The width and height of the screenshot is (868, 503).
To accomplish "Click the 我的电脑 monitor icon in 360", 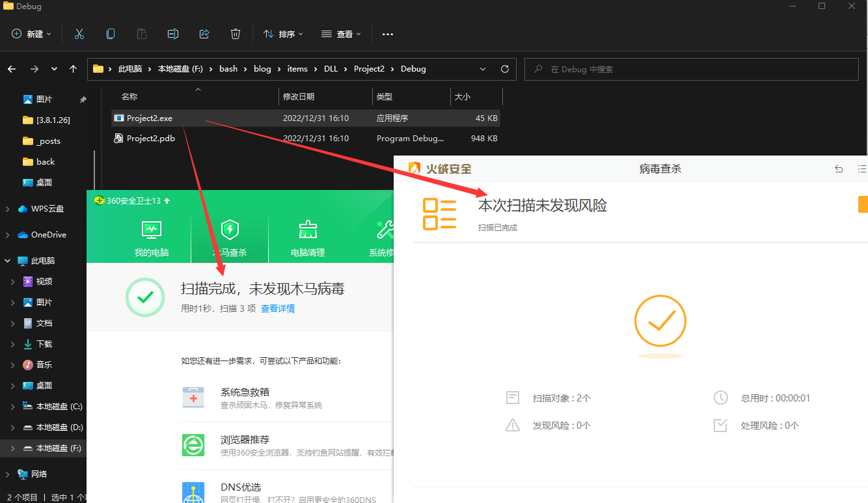I will pos(152,229).
